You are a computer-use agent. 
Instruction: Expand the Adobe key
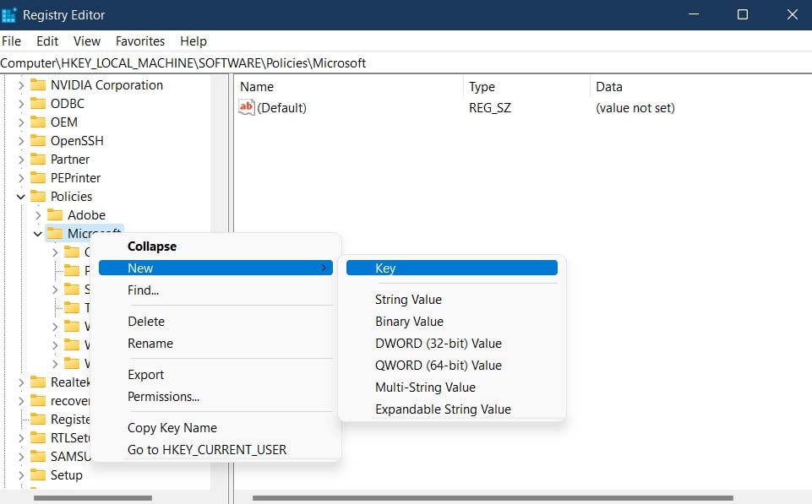38,215
